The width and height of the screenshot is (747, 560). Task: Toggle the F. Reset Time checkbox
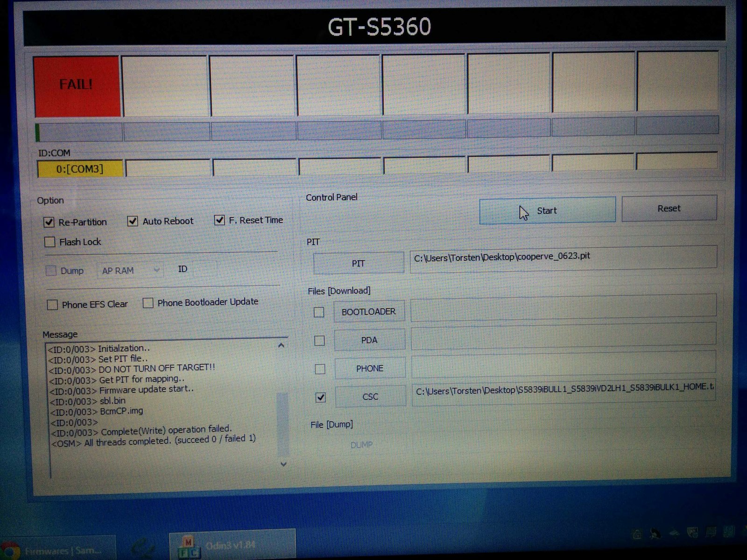pos(219,220)
